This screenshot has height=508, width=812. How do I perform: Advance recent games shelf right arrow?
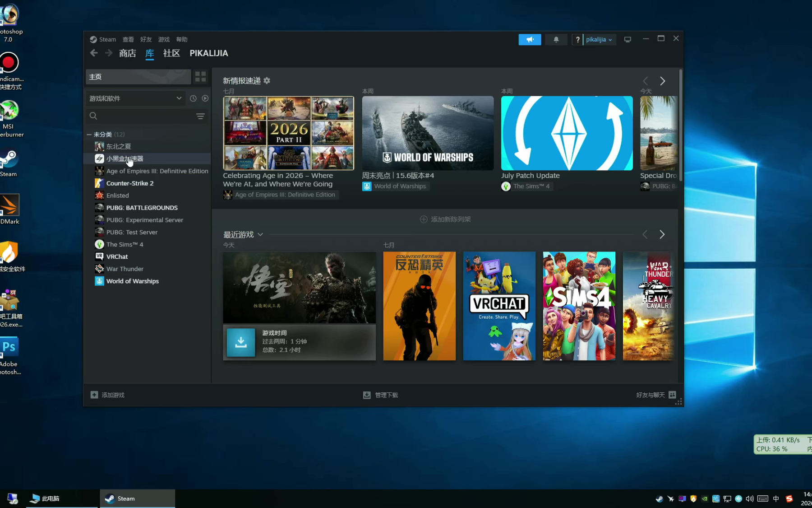pos(662,234)
